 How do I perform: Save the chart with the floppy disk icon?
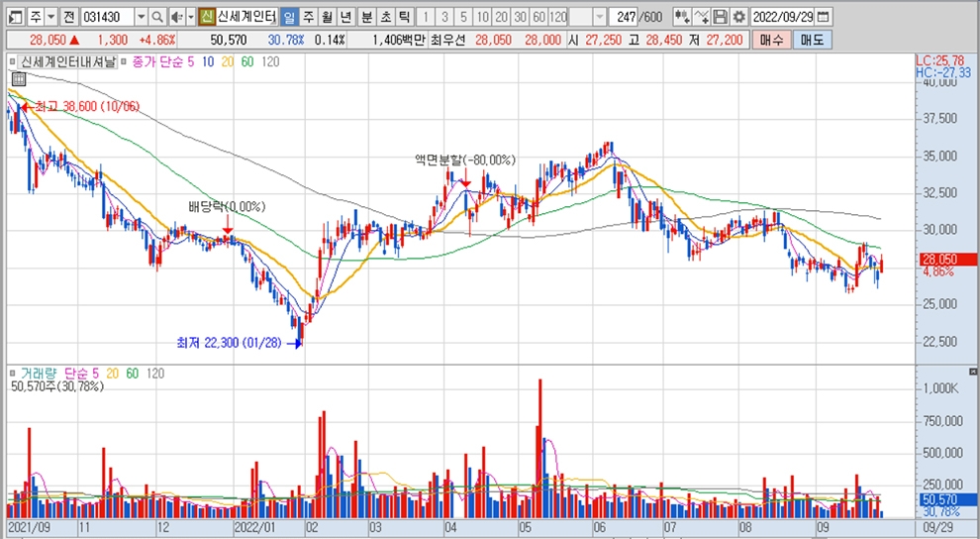(720, 16)
